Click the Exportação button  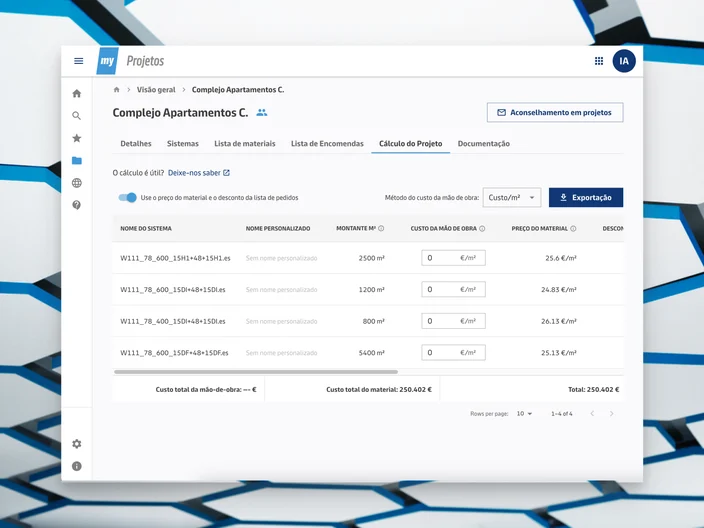pos(586,198)
